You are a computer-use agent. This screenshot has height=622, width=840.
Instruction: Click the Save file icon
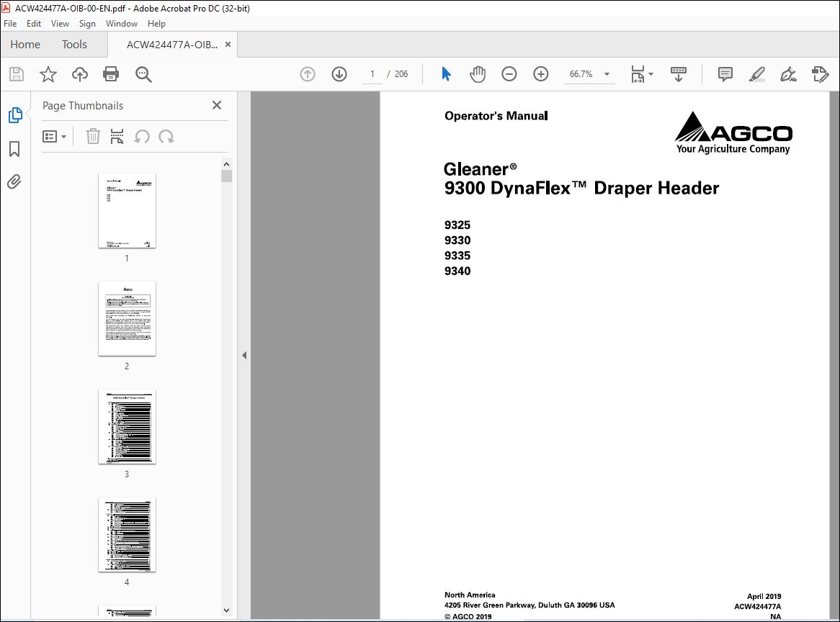(17, 74)
